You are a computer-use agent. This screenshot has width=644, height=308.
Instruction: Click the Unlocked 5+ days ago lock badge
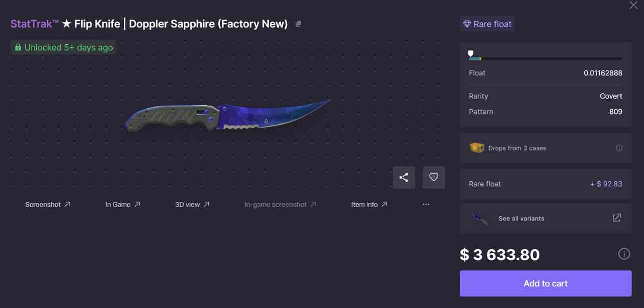[x=63, y=47]
